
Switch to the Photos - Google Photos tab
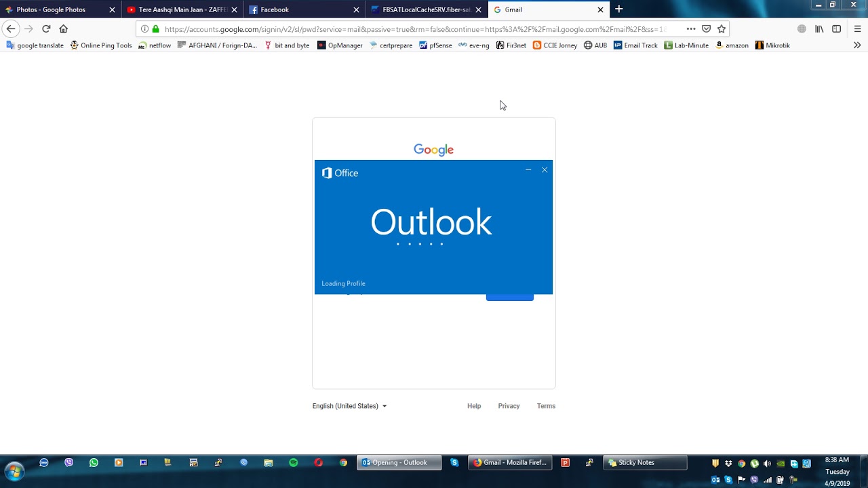(x=61, y=9)
